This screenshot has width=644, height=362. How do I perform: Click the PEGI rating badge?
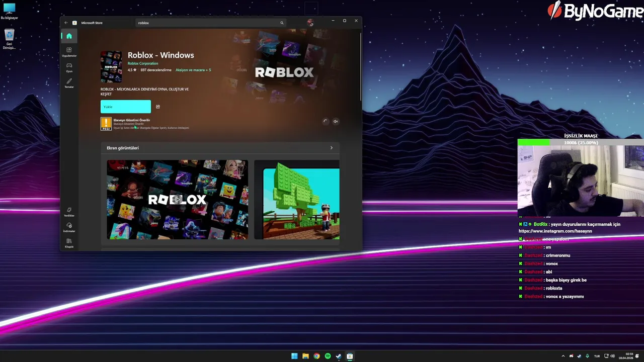pos(106,124)
